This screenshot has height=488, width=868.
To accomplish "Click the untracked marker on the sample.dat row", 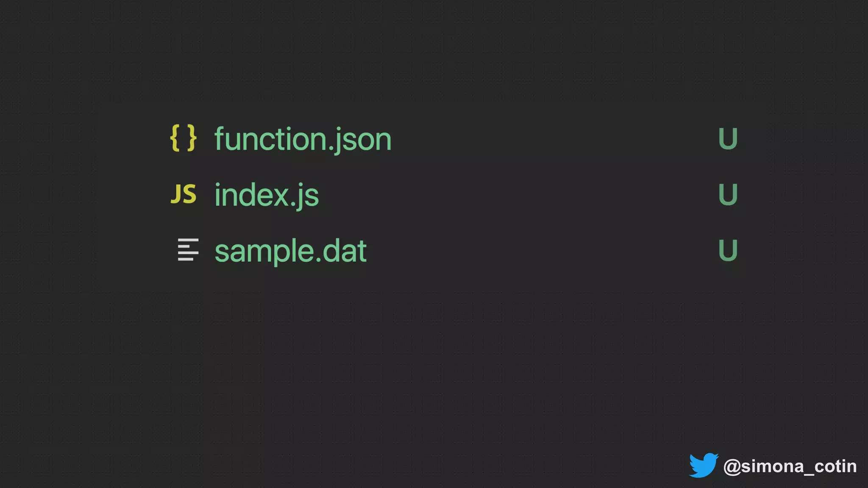I will (x=728, y=250).
